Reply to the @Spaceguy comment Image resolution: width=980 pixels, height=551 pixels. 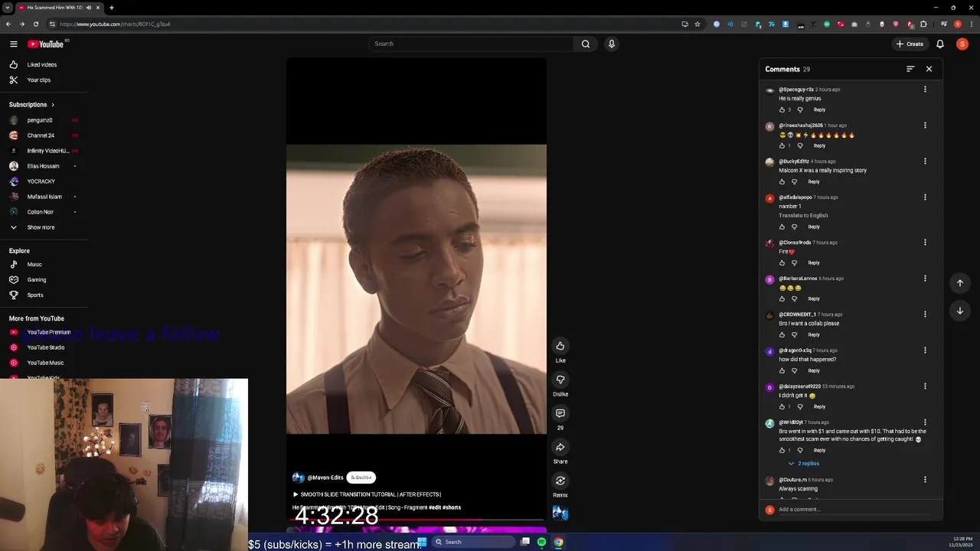click(x=819, y=109)
